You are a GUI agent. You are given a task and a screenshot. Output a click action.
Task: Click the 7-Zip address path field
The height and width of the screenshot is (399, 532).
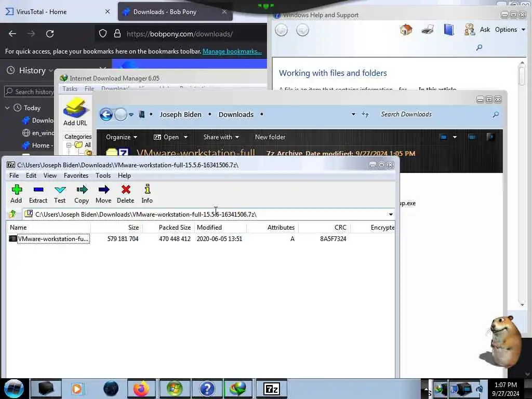pyautogui.click(x=206, y=215)
